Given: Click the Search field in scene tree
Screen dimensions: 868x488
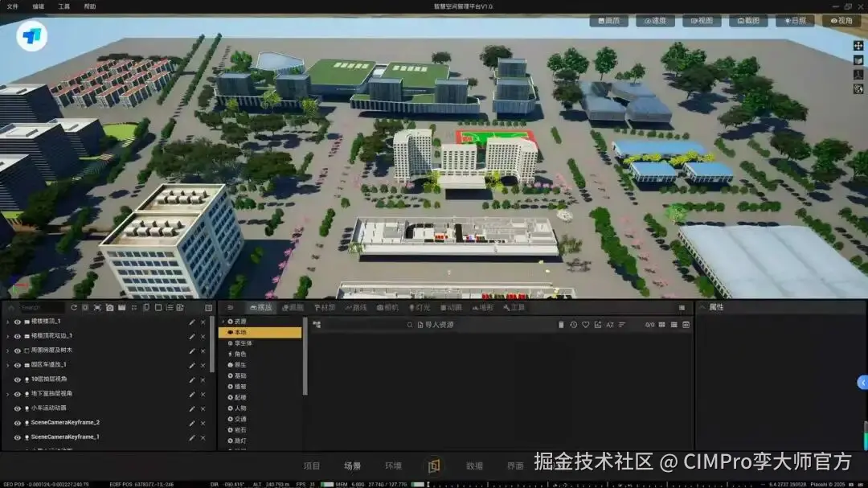Looking at the screenshot, I should coord(42,307).
